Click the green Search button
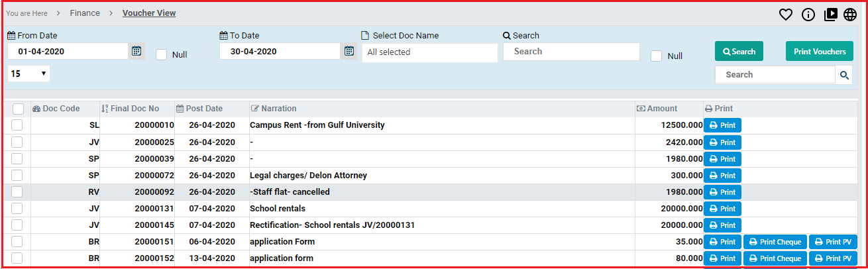868x269 pixels. point(738,52)
